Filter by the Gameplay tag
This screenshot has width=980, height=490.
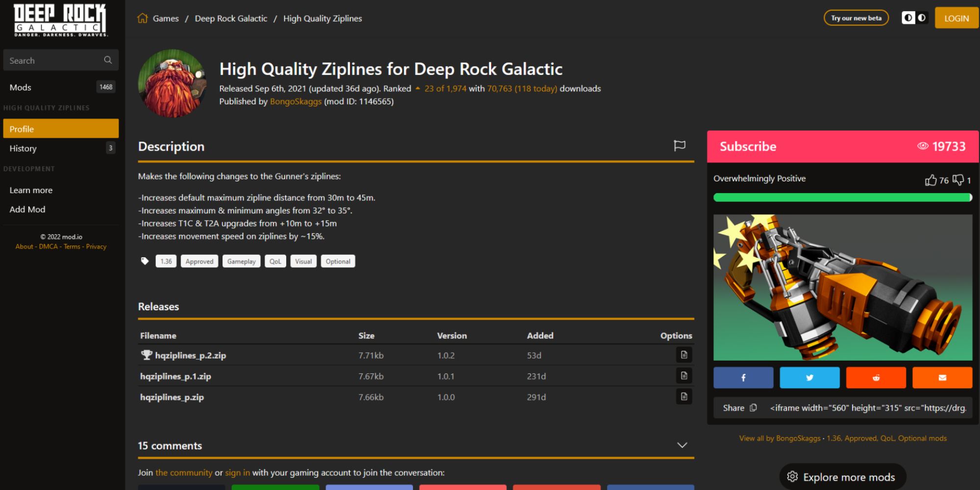pos(242,261)
